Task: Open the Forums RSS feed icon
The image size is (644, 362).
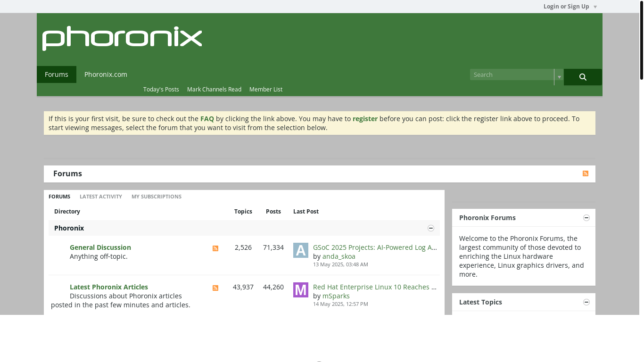Action: click(586, 173)
